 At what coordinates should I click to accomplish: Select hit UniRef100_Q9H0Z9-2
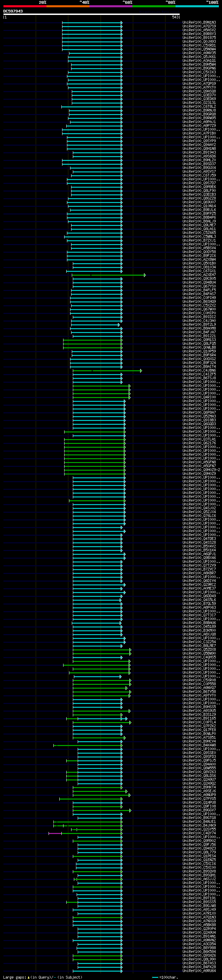pos(201,470)
